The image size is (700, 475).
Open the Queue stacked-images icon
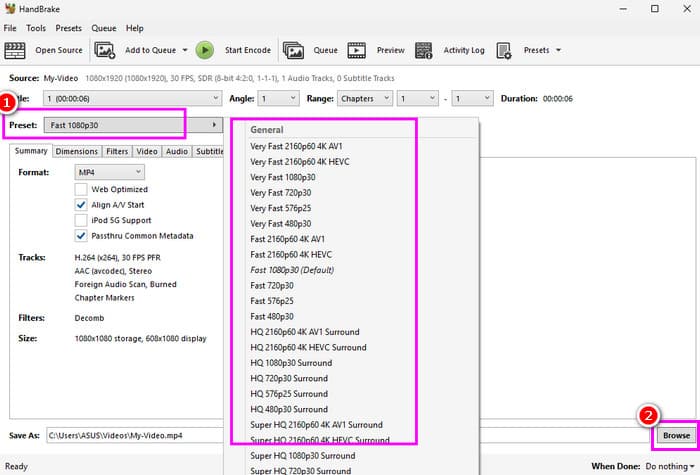tap(293, 50)
